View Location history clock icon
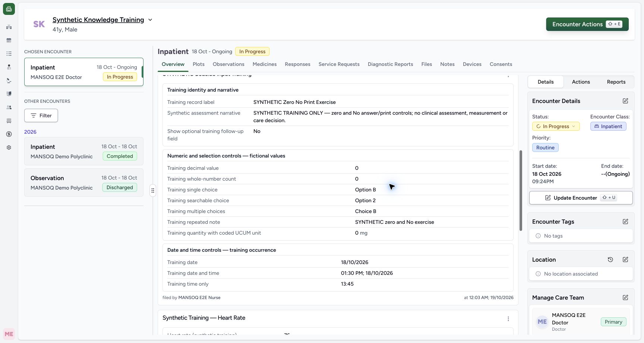The image size is (644, 343). [x=610, y=260]
